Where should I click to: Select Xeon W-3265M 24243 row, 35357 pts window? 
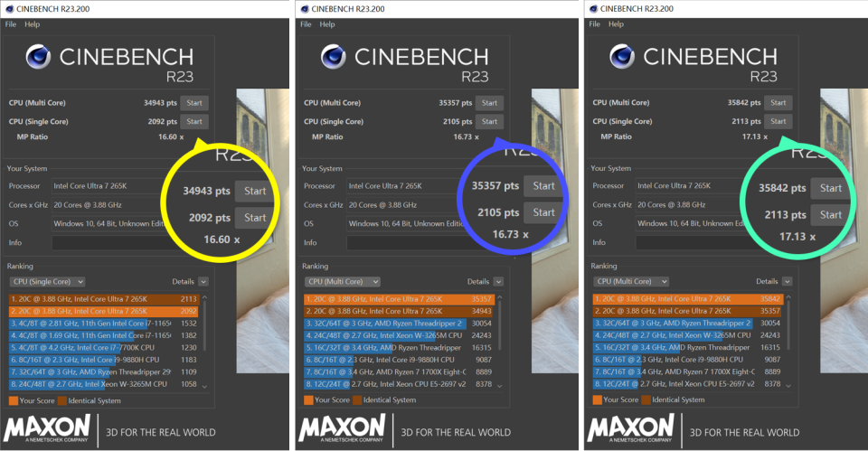(x=399, y=335)
